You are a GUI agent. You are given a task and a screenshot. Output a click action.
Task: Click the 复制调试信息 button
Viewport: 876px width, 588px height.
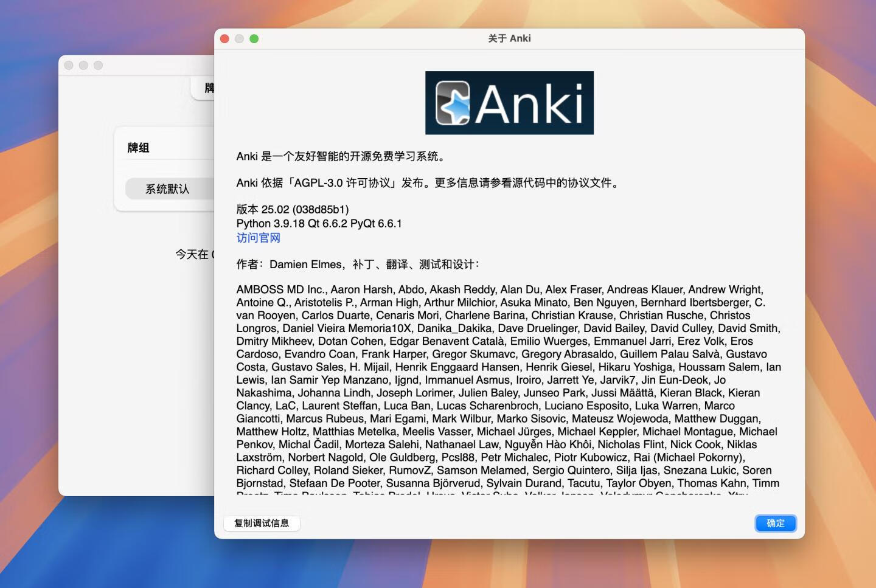pyautogui.click(x=262, y=523)
